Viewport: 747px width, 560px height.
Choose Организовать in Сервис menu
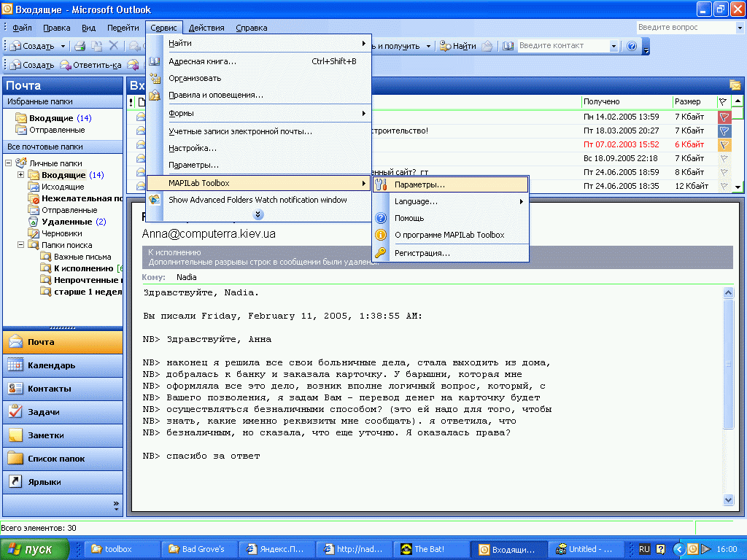pos(259,78)
